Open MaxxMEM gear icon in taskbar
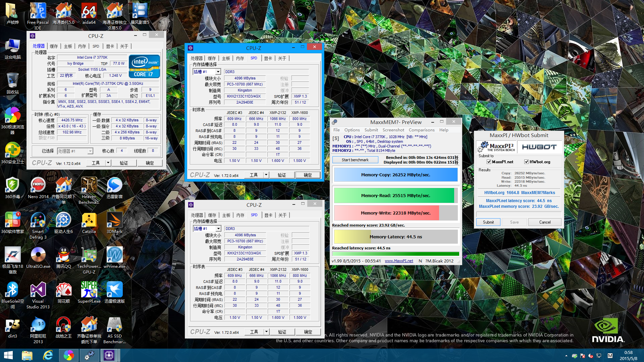 [x=89, y=355]
